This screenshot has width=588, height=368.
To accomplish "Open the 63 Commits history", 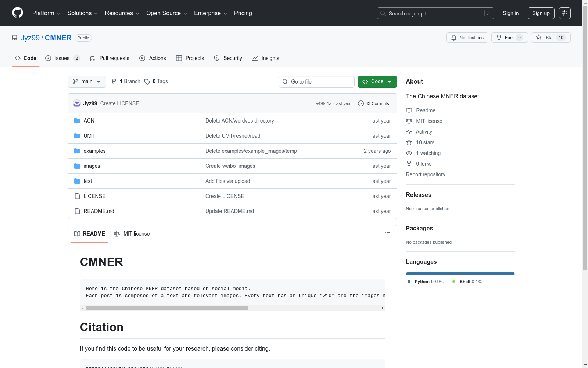I will point(373,103).
